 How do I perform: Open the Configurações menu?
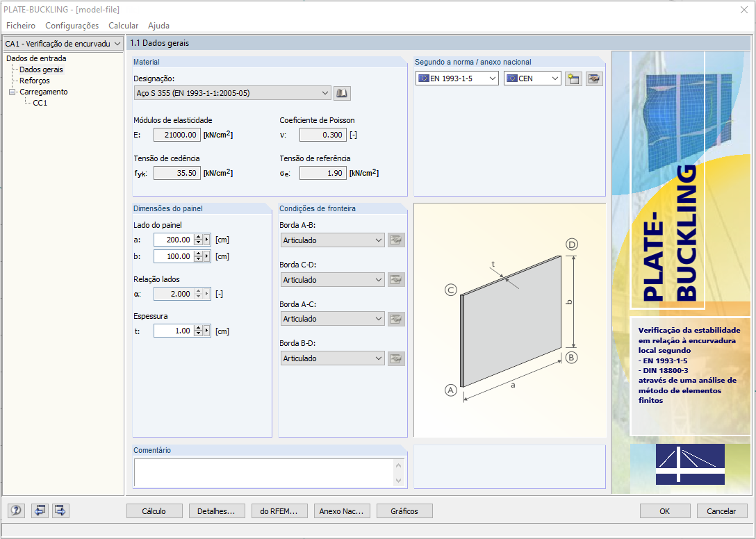pyautogui.click(x=72, y=26)
